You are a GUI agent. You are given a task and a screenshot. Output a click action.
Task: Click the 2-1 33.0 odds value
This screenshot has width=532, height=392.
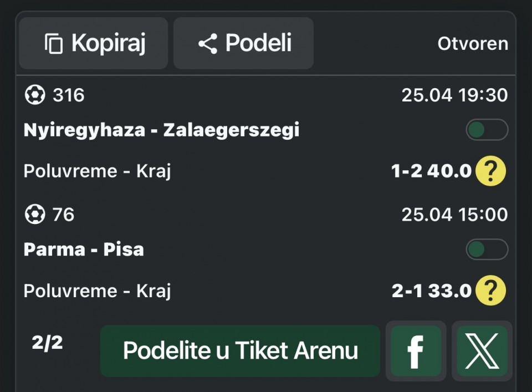431,291
